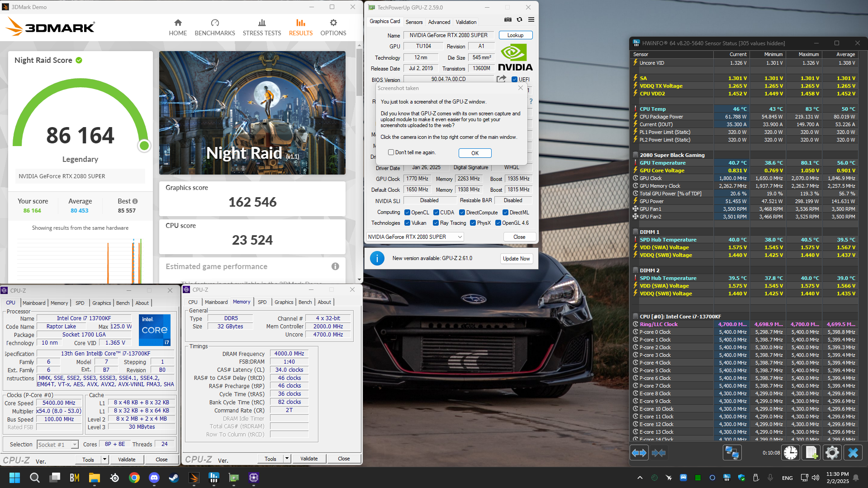The width and height of the screenshot is (868, 488).
Task: Toggle the Vulkan checkbox
Action: click(407, 223)
